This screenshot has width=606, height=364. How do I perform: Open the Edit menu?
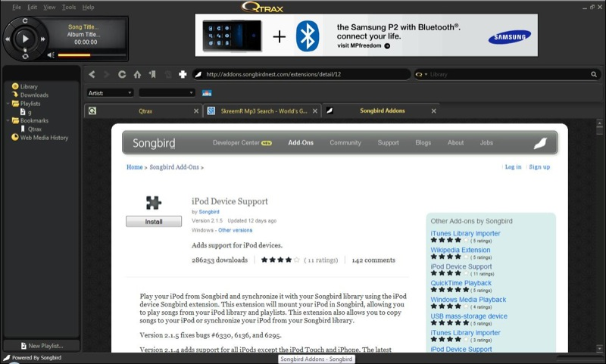coord(32,7)
